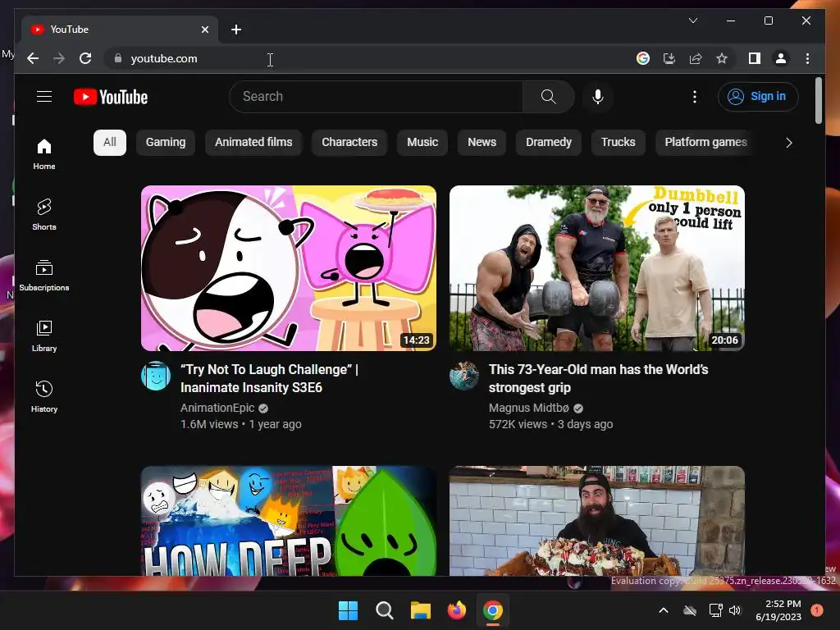Share this page via address bar icon
The height and width of the screenshot is (630, 840).
coord(696,58)
